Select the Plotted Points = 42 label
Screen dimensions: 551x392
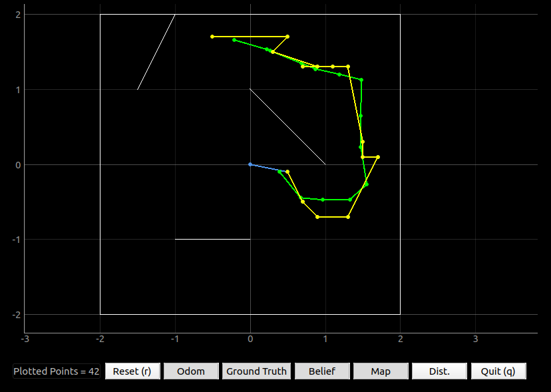[57, 371]
